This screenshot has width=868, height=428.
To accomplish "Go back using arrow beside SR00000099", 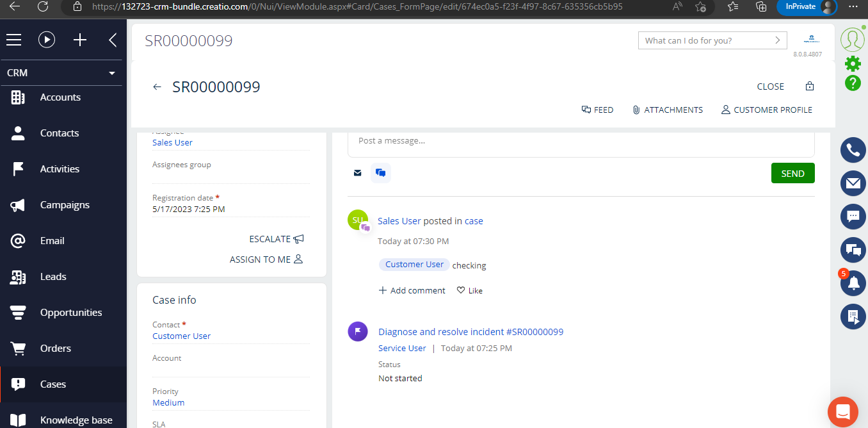I will click(x=157, y=87).
